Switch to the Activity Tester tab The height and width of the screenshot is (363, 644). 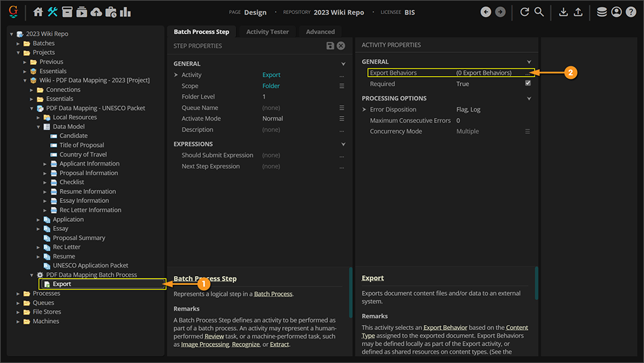pyautogui.click(x=267, y=32)
